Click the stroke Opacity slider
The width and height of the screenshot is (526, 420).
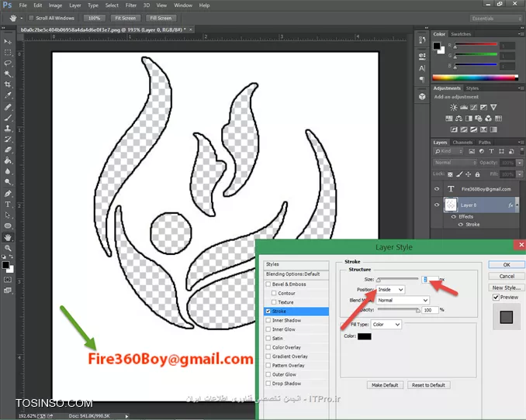(x=399, y=310)
